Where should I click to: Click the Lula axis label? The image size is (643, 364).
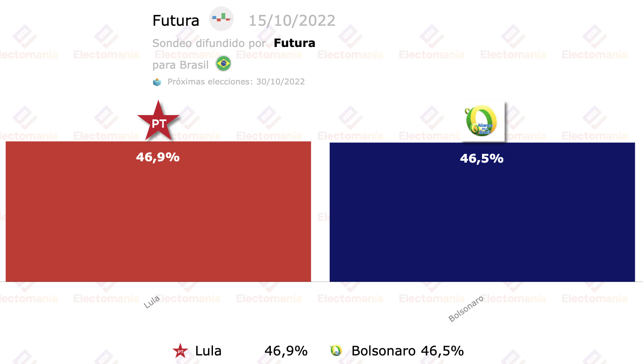pyautogui.click(x=152, y=302)
